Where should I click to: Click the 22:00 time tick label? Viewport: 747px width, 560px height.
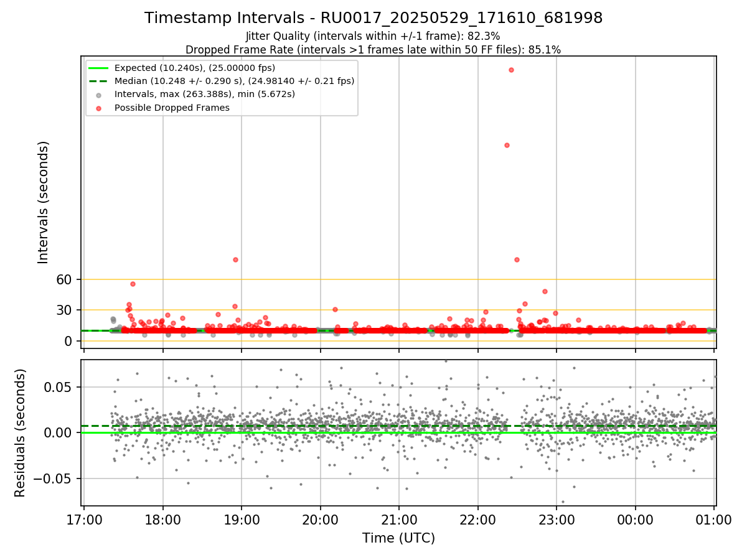coord(478,519)
